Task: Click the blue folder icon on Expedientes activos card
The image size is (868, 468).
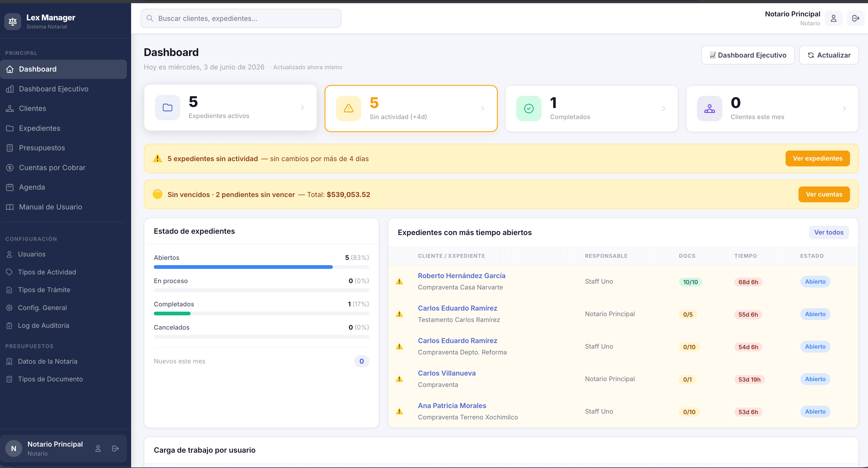Action: click(168, 107)
